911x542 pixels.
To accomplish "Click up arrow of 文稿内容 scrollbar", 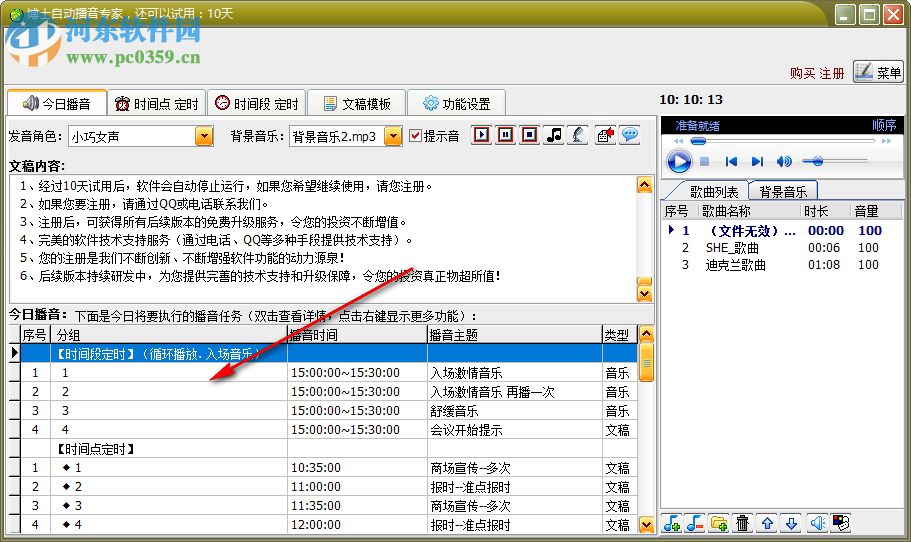I will (644, 185).
